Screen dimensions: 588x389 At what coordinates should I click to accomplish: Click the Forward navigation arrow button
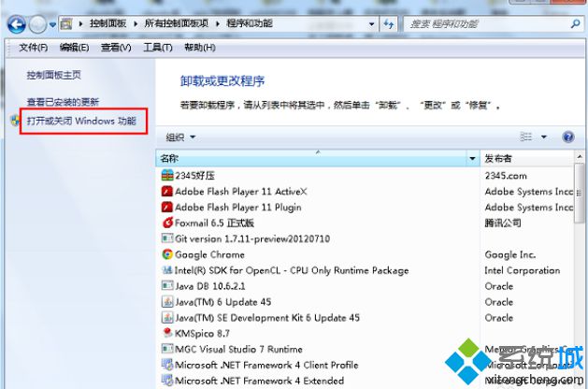point(37,24)
